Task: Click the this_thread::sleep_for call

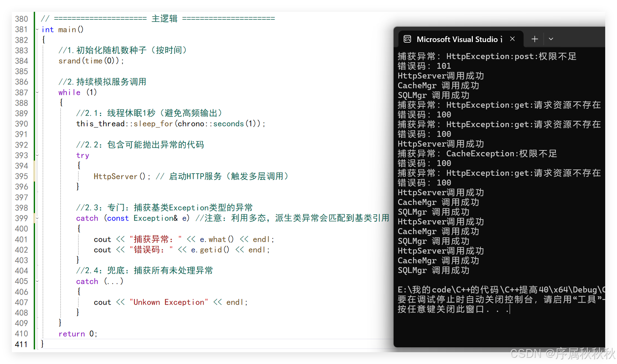Action: click(x=171, y=124)
